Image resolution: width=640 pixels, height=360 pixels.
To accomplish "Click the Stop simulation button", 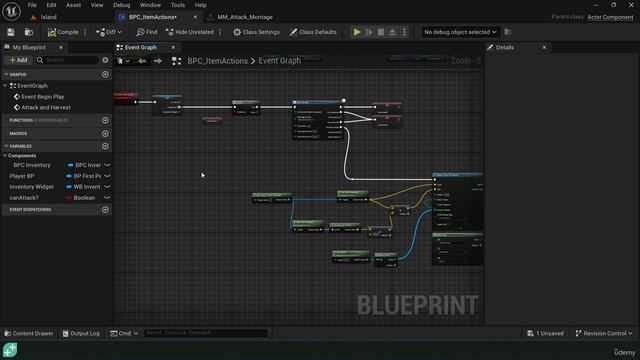I will pos(381,32).
